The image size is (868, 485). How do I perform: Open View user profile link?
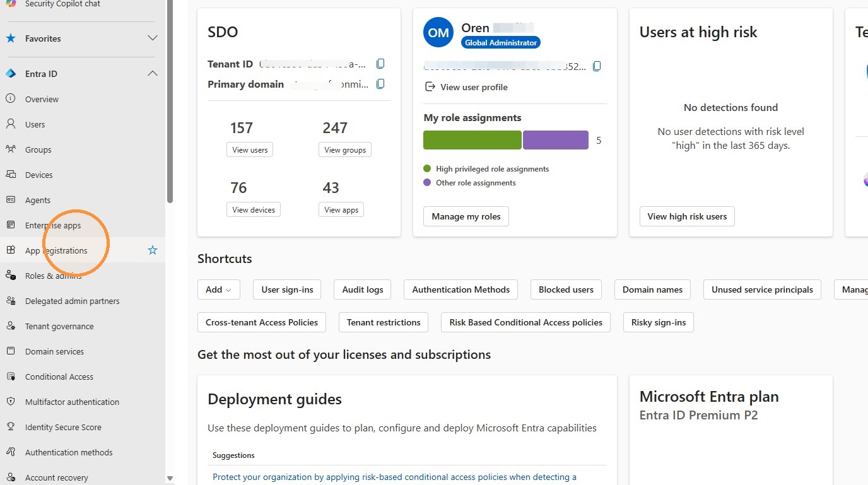(474, 87)
